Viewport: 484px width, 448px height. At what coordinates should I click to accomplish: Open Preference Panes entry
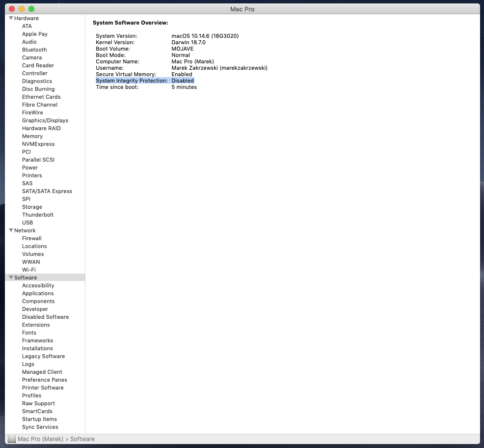(45, 380)
